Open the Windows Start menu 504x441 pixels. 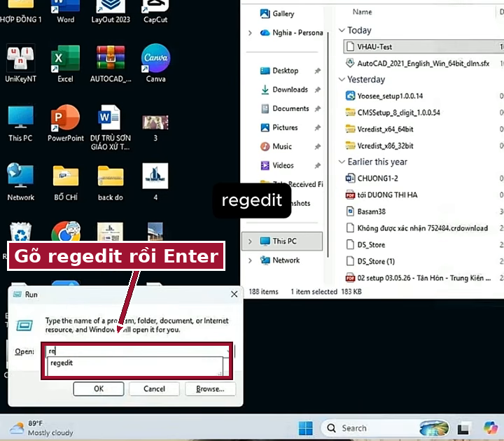[x=305, y=428]
